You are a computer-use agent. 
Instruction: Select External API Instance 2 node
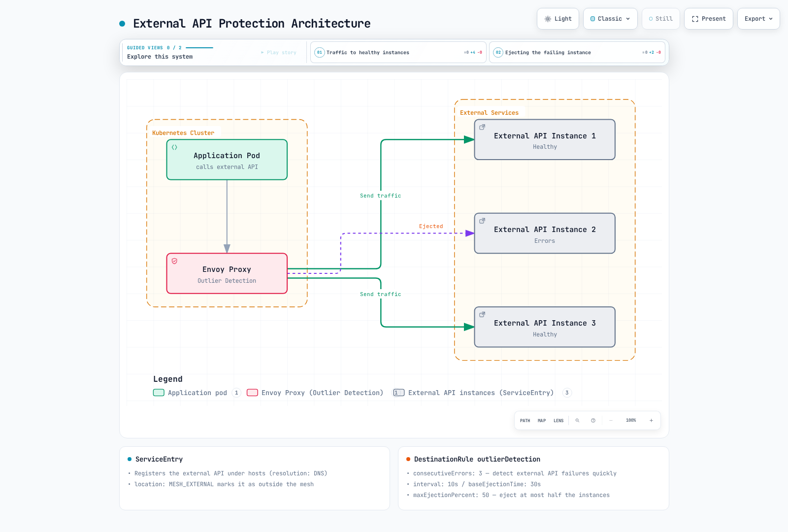coord(545,233)
